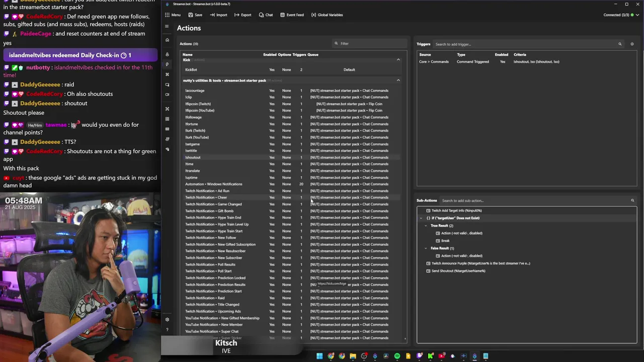Image resolution: width=644 pixels, height=362 pixels.
Task: Click the actions filter magnifier icon
Action: pyautogui.click(x=336, y=43)
